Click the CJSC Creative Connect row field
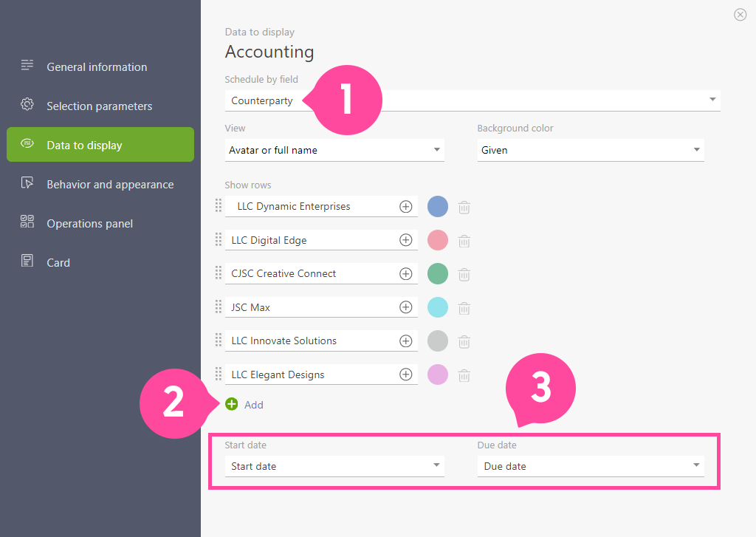This screenshot has width=756, height=537. pos(321,273)
